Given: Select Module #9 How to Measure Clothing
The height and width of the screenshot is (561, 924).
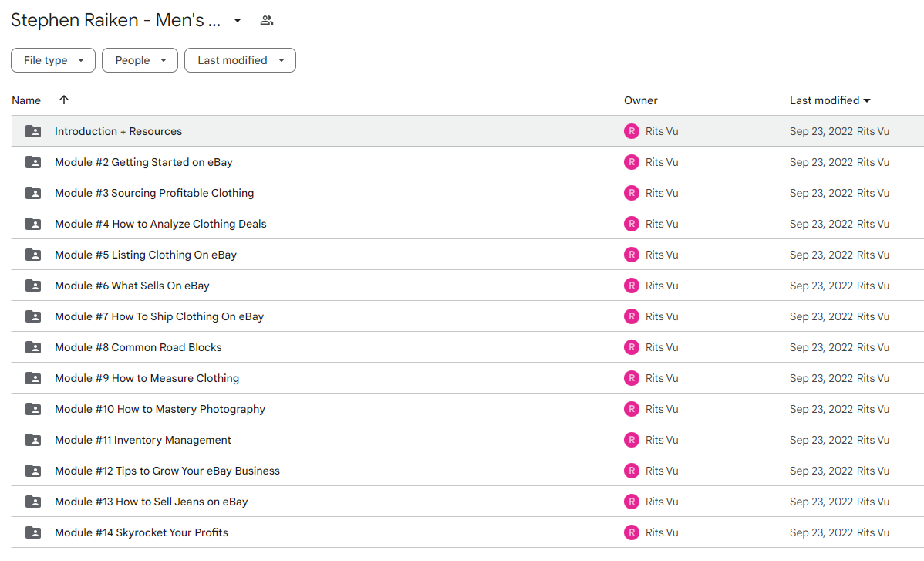Looking at the screenshot, I should tap(147, 378).
